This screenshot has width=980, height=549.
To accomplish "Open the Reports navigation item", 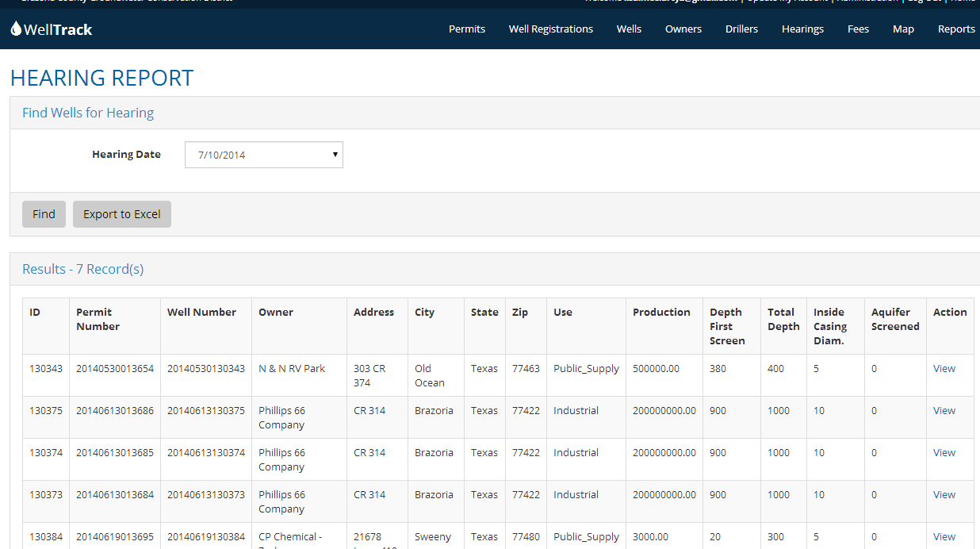I will point(956,29).
